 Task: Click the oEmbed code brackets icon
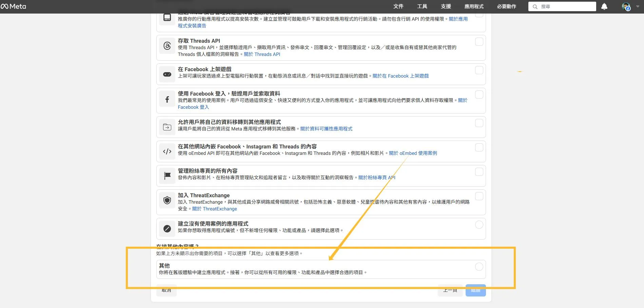167,151
